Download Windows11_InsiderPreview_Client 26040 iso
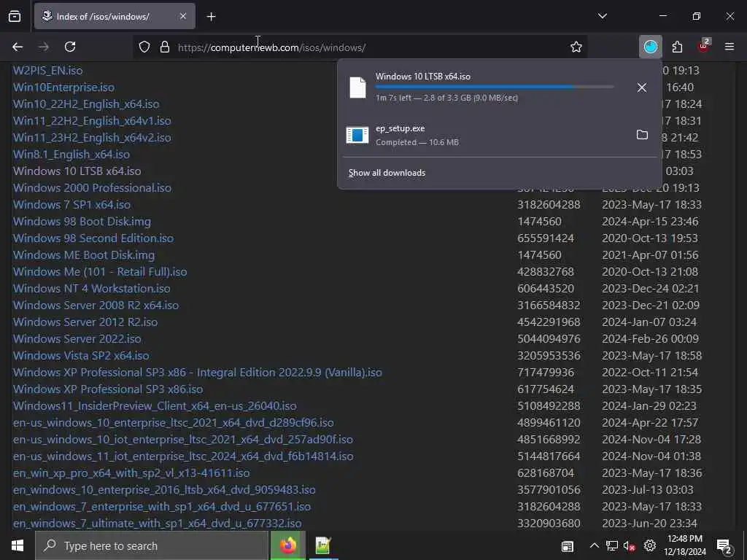 pyautogui.click(x=155, y=405)
